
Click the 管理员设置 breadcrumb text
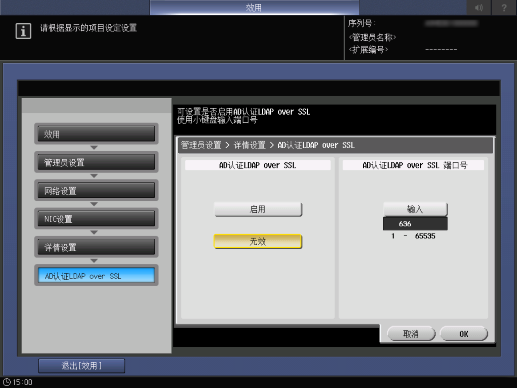[201, 145]
